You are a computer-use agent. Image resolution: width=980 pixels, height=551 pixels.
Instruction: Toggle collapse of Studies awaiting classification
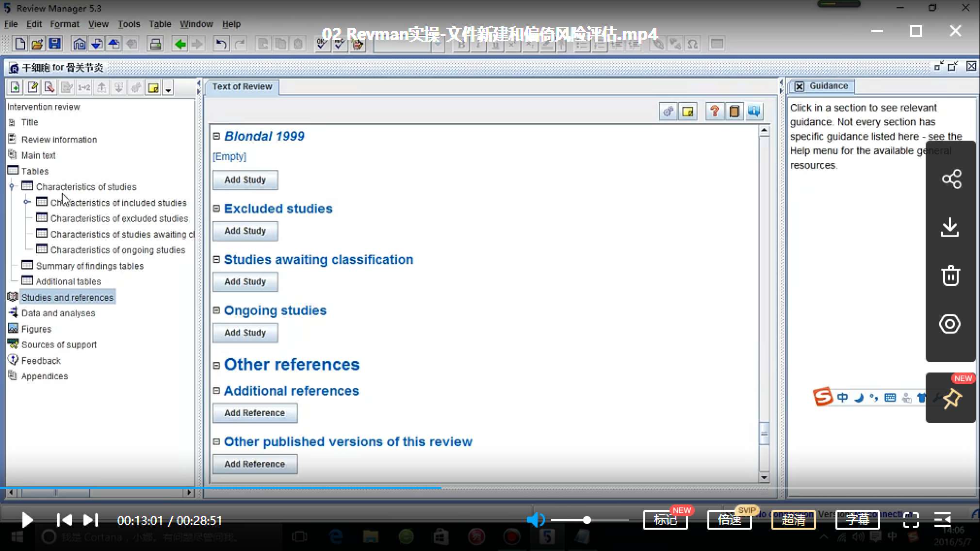coord(217,259)
